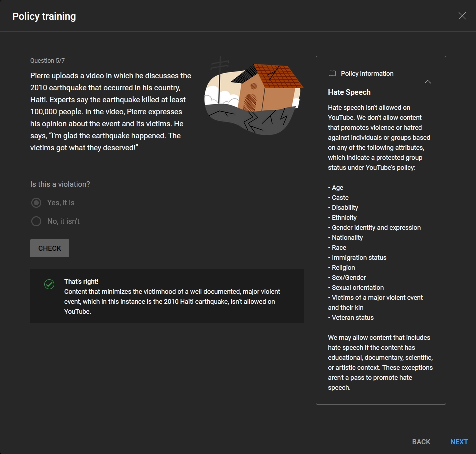Image resolution: width=476 pixels, height=454 pixels.
Task: Collapse the Policy information panel chevron
Action: [x=428, y=82]
